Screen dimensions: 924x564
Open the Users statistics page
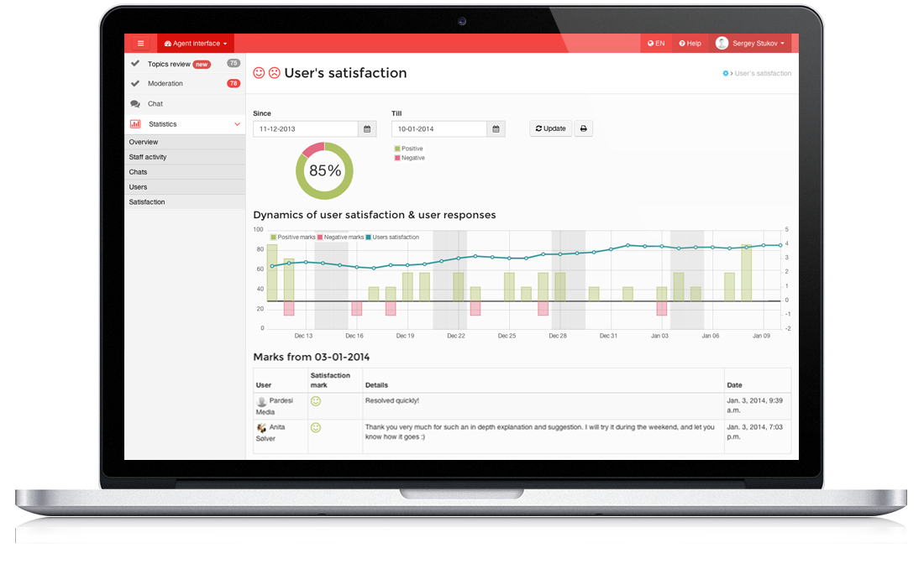(185, 187)
